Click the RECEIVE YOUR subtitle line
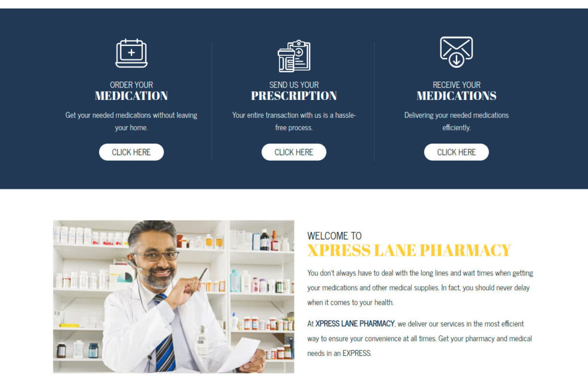The image size is (588, 384). tap(457, 85)
